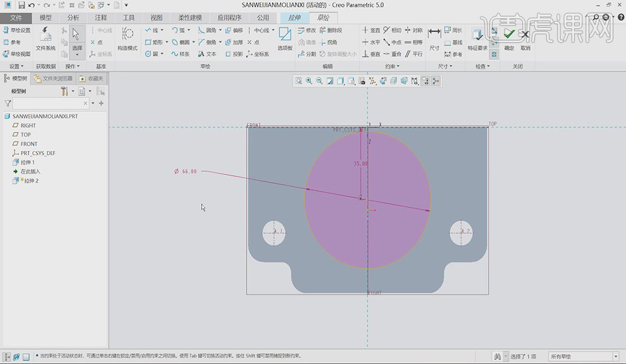Click the 尺寸 dimension tool
The height and width of the screenshot is (364, 626).
point(434,38)
